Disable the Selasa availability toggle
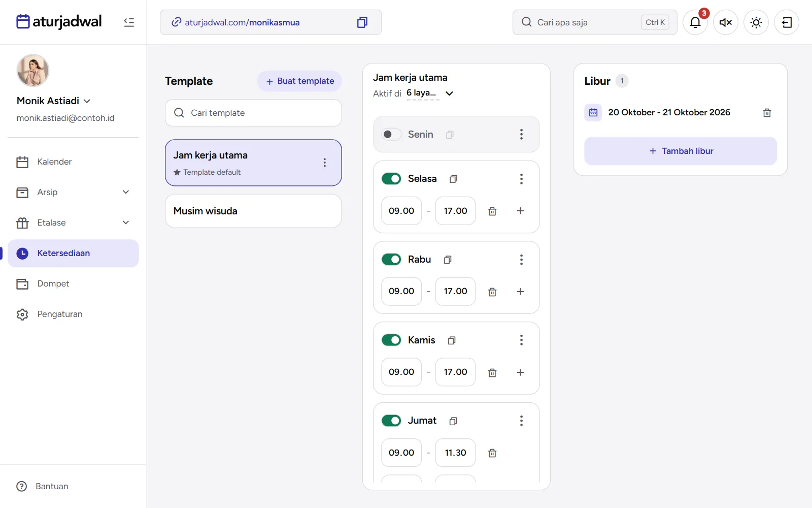Viewport: 812px width, 508px height. click(x=391, y=179)
